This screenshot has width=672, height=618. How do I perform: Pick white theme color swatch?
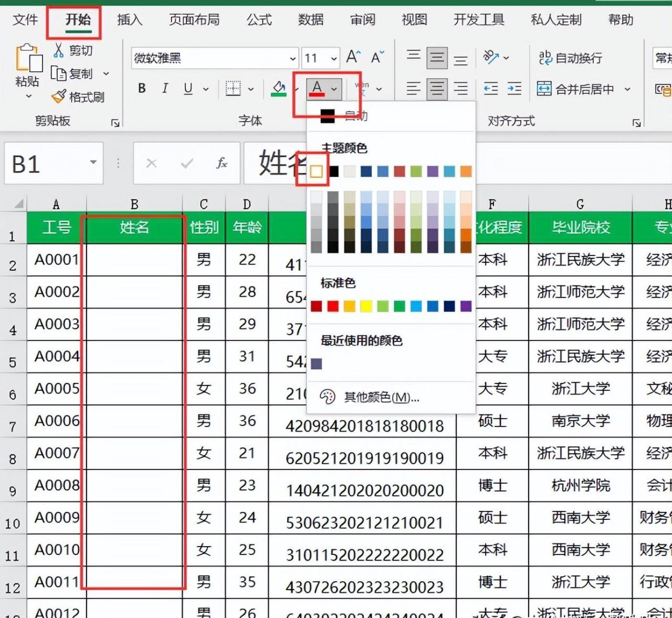(x=316, y=171)
